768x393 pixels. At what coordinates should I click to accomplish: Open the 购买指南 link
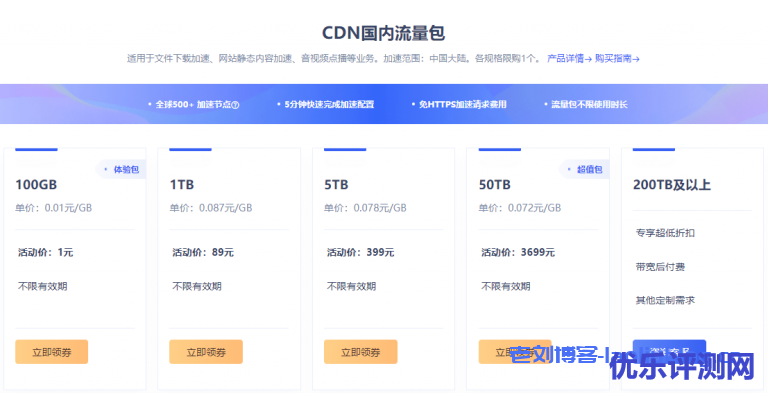[617, 59]
